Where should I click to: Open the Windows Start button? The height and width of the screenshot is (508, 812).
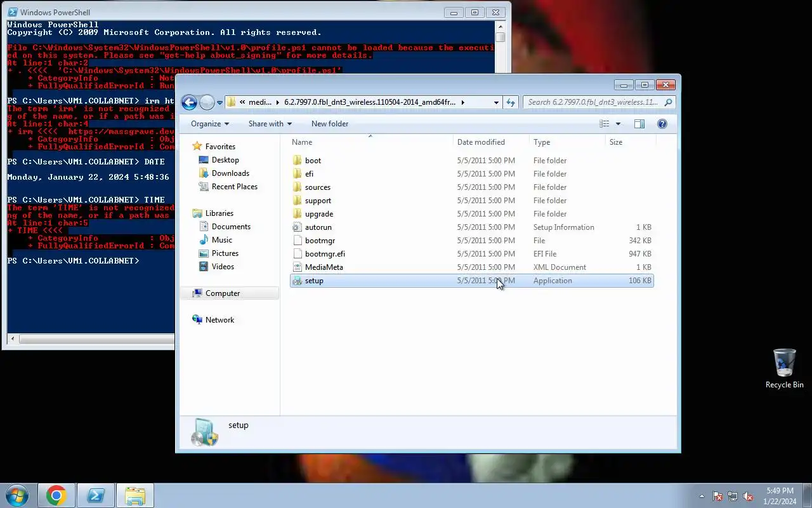point(17,495)
